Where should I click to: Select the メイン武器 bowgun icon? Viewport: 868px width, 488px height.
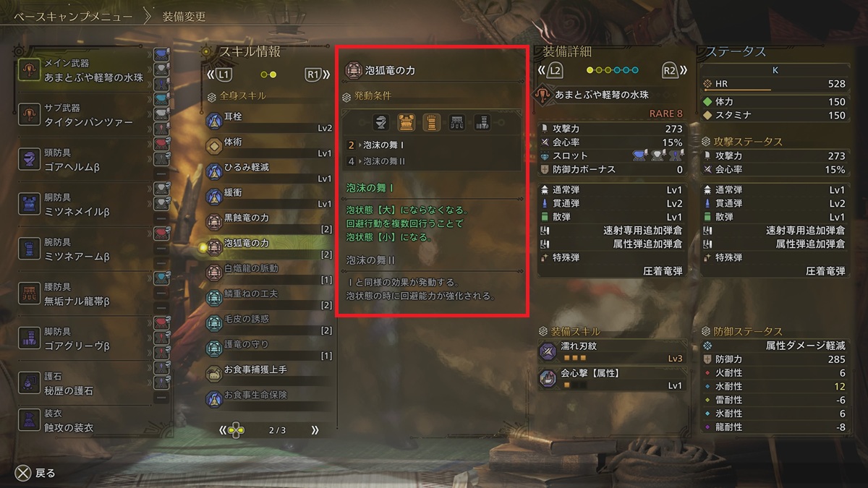tap(30, 70)
